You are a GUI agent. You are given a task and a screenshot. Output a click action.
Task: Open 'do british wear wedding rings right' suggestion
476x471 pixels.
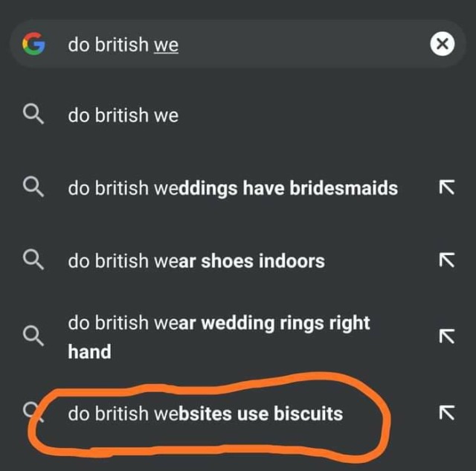[x=219, y=323]
